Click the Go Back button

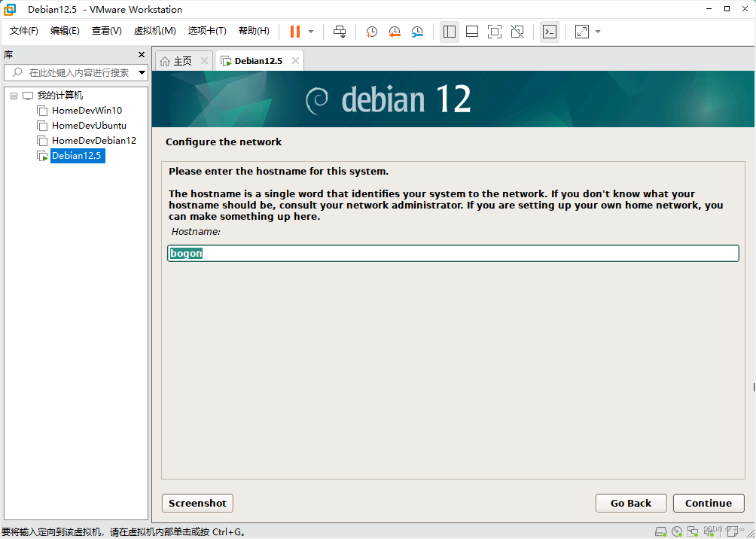[x=631, y=503]
